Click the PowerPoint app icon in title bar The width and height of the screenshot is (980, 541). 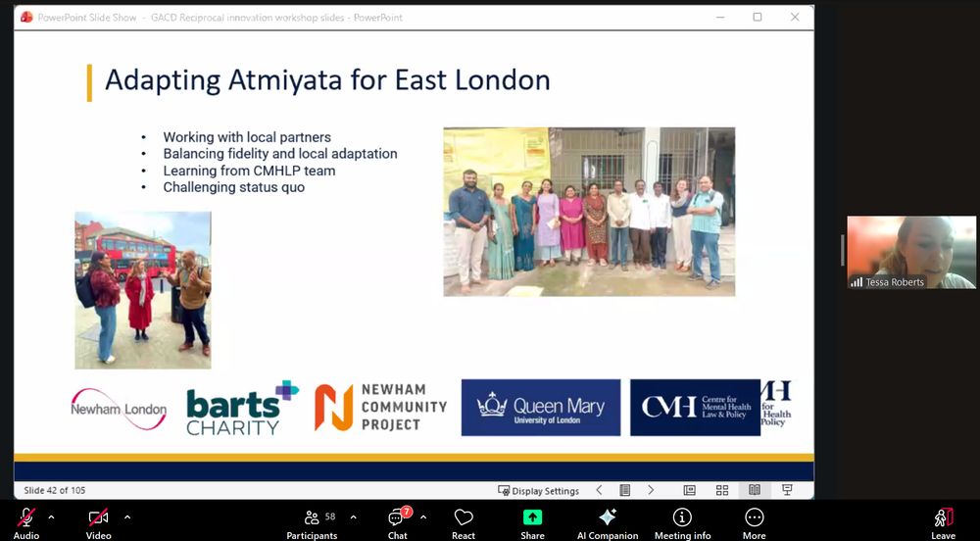26,17
